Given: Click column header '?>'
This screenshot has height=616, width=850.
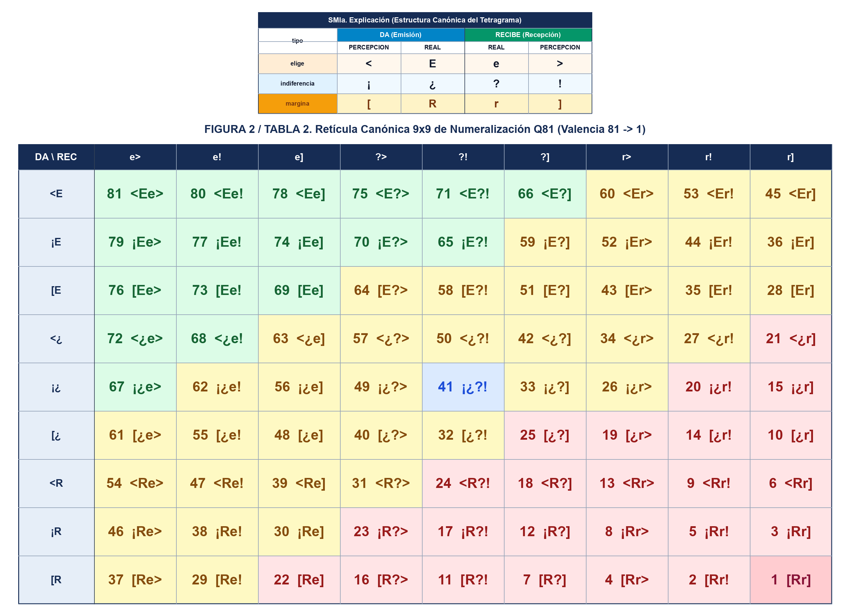Looking at the screenshot, I should 381,157.
